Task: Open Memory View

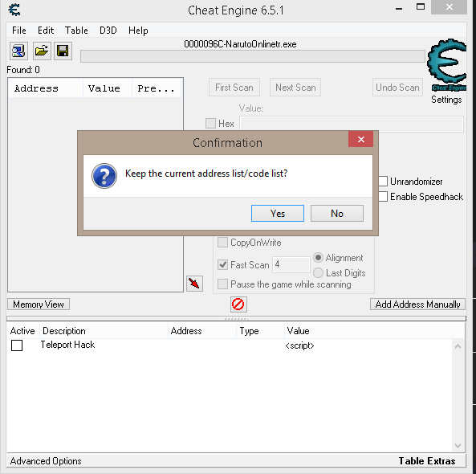Action: [x=39, y=304]
